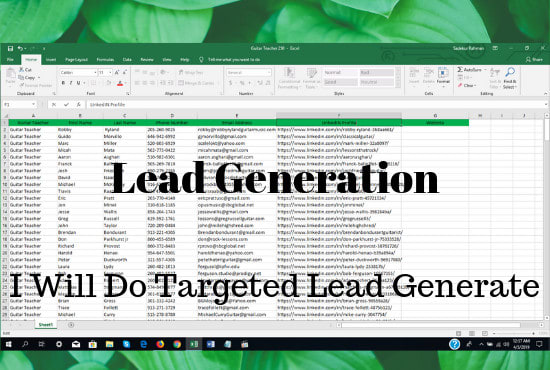This screenshot has width=550, height=370.
Task: Click the AutoSum button
Action: (x=470, y=70)
